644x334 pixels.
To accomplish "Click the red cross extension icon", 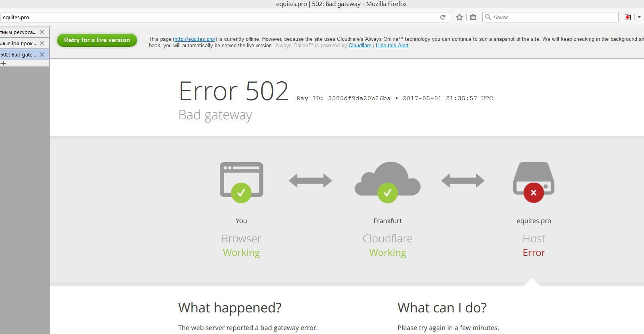I will (628, 17).
